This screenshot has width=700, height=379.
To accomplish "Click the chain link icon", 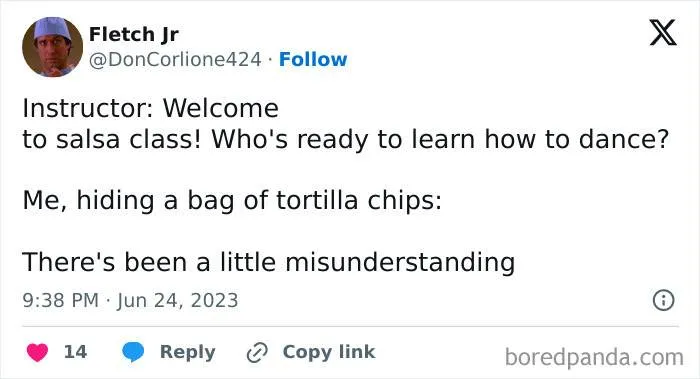I will 257,353.
